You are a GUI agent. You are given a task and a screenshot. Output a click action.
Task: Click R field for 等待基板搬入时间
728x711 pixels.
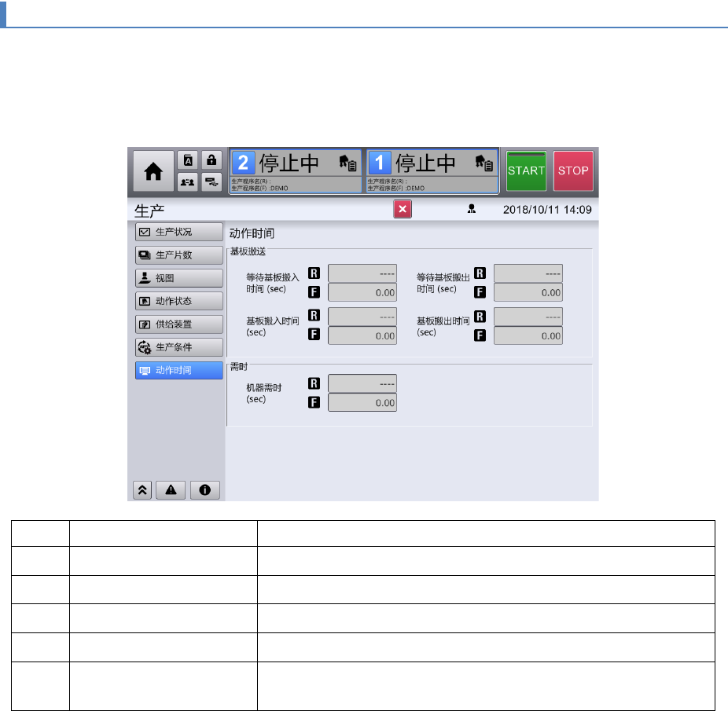[x=362, y=273]
